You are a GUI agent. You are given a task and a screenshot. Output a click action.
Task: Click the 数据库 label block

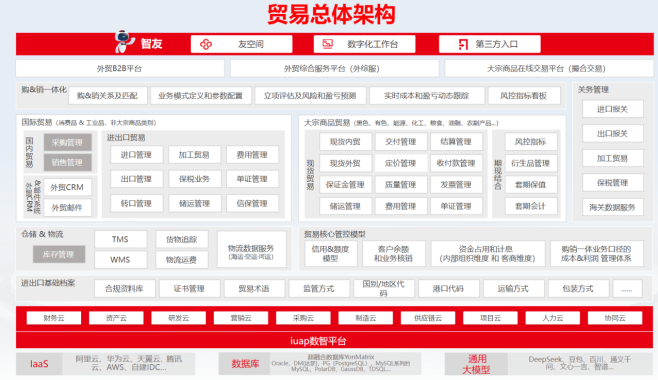[x=245, y=364]
